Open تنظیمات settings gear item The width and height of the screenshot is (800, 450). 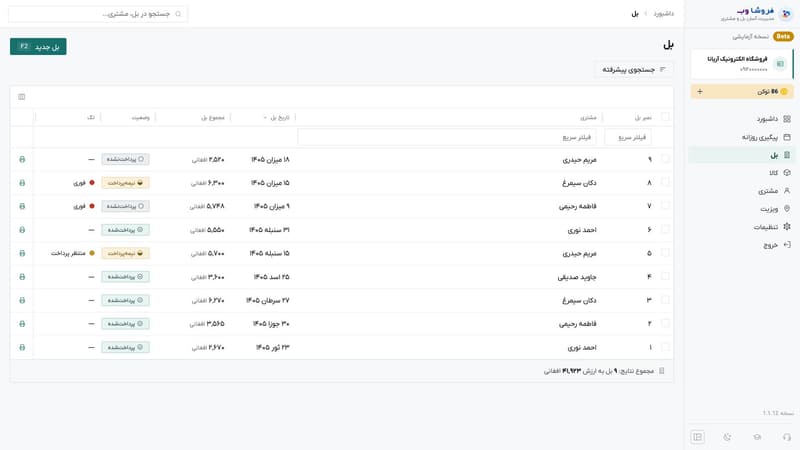pyautogui.click(x=741, y=227)
